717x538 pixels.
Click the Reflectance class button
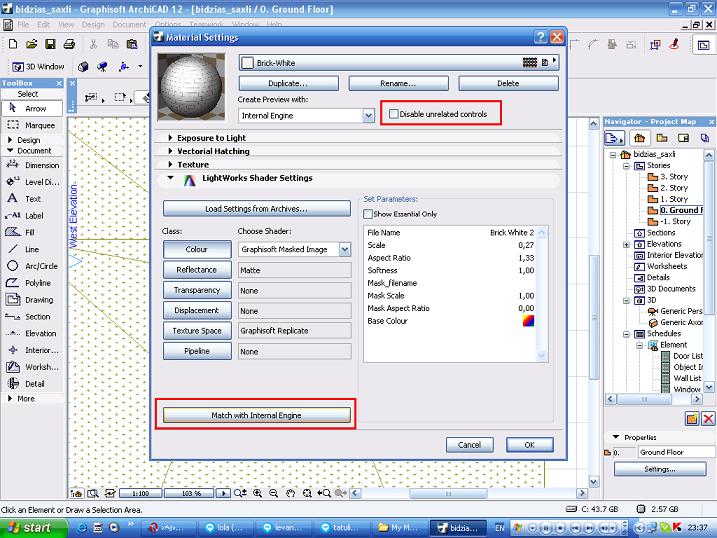[x=197, y=270]
